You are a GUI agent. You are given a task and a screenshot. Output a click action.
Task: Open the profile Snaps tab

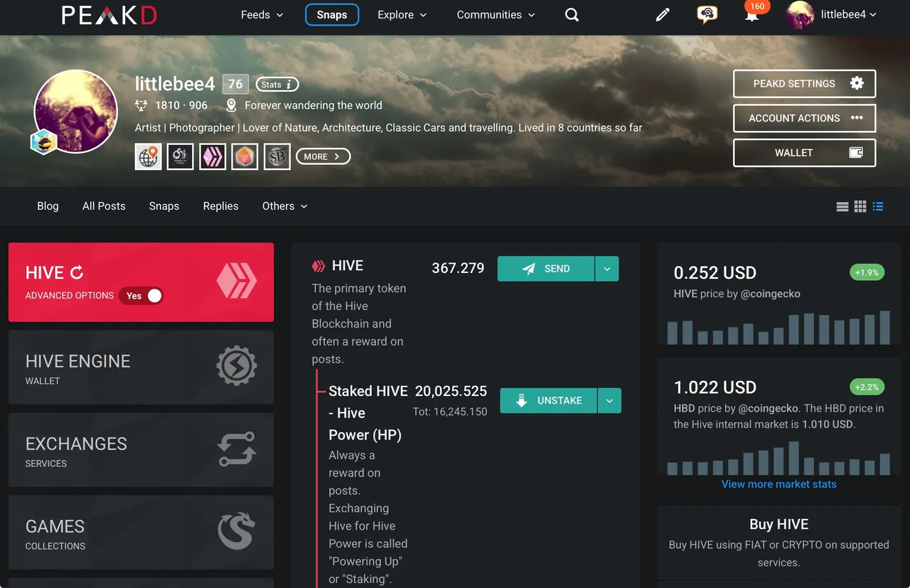(x=164, y=206)
